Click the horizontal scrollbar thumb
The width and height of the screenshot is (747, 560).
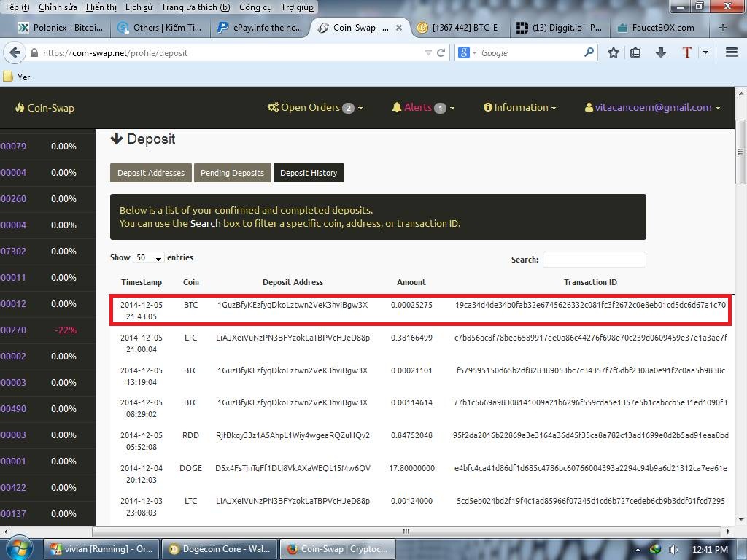[x=406, y=532]
